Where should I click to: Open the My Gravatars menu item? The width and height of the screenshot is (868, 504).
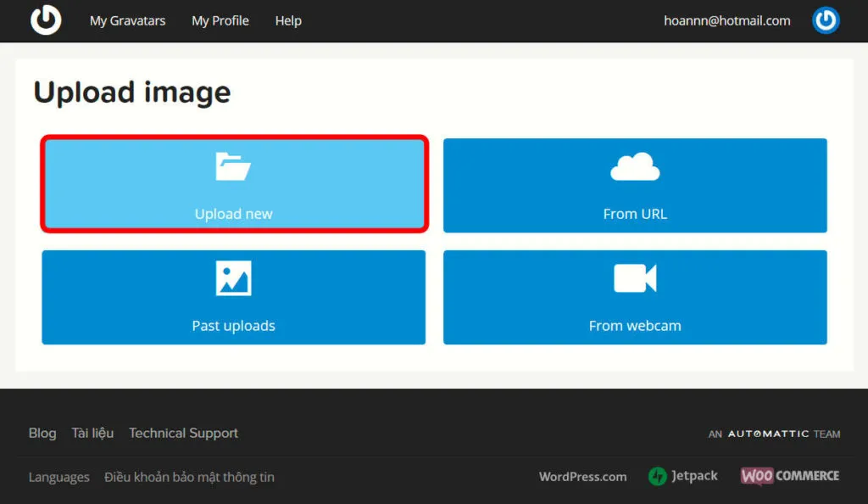pos(127,20)
